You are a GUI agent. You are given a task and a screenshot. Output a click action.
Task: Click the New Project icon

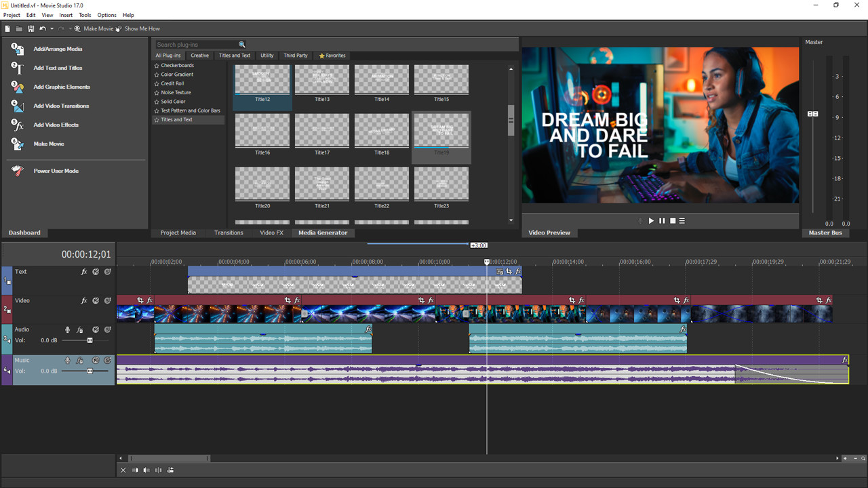[7, 29]
